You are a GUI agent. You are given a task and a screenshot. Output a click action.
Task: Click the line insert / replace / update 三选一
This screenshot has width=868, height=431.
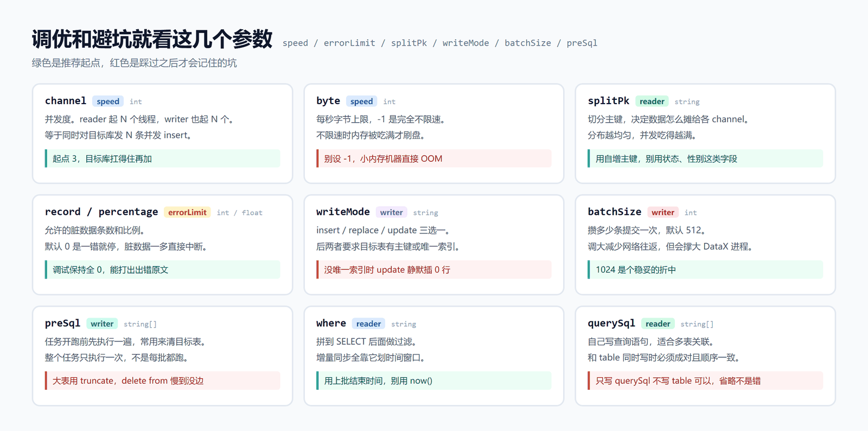[x=384, y=231]
